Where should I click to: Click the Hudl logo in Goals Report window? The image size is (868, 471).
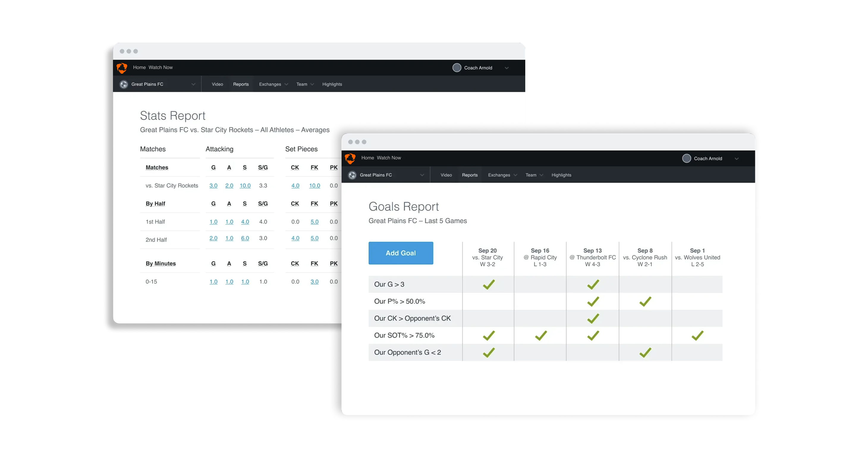(x=350, y=158)
